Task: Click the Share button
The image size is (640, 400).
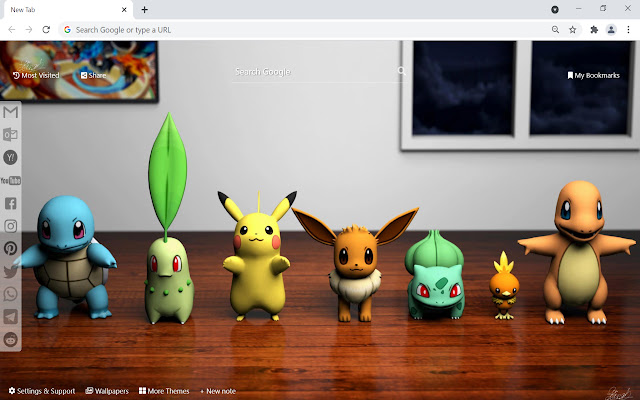Action: [93, 75]
